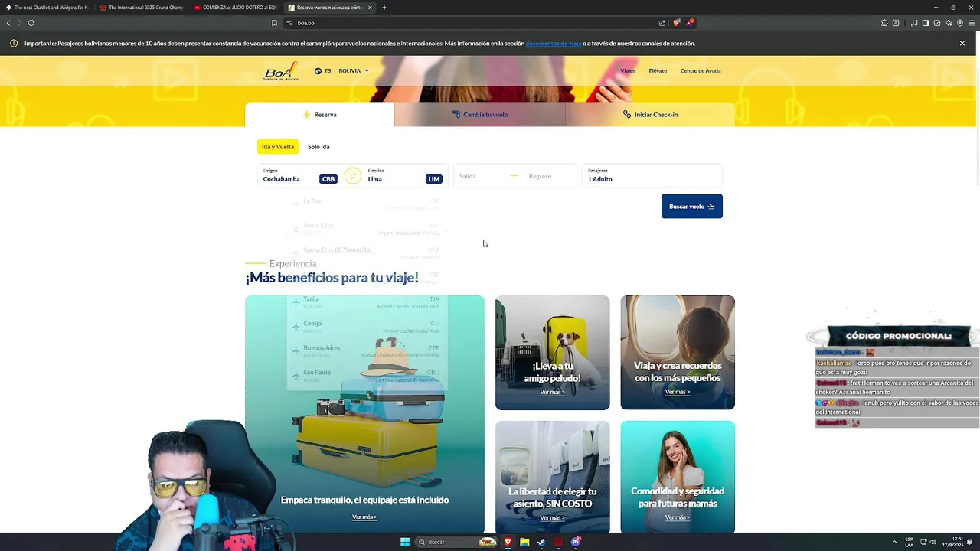
Task: Open Elévate in site navigation
Action: point(658,71)
